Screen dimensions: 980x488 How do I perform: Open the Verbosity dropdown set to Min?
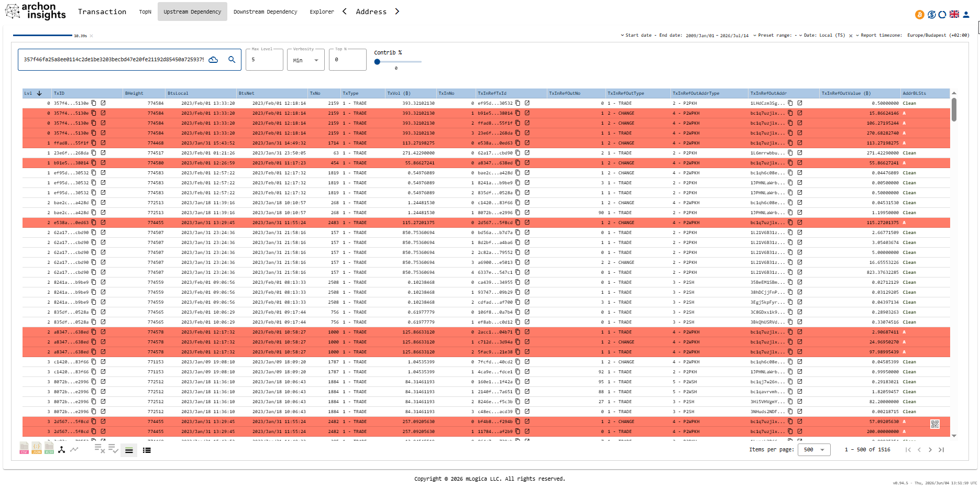click(306, 60)
